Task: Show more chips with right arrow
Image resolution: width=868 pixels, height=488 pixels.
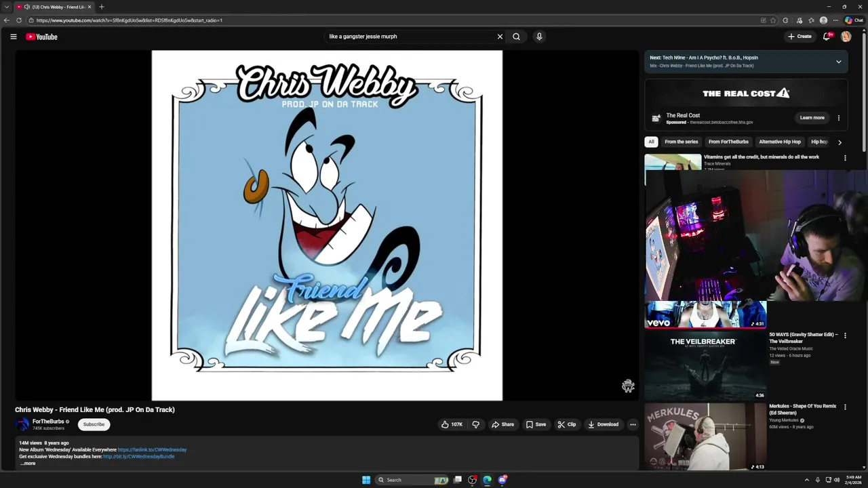Action: (840, 142)
